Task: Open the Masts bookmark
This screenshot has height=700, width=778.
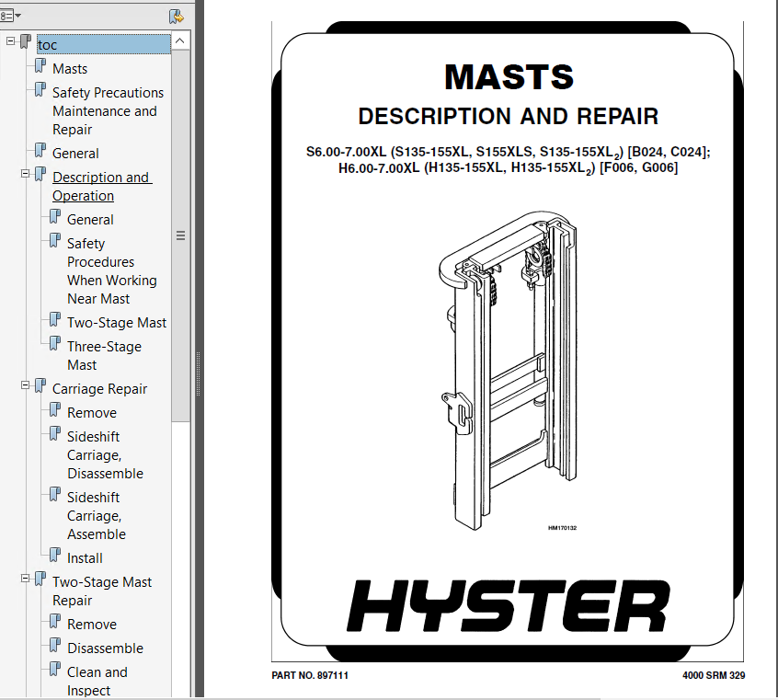Action: (x=70, y=68)
